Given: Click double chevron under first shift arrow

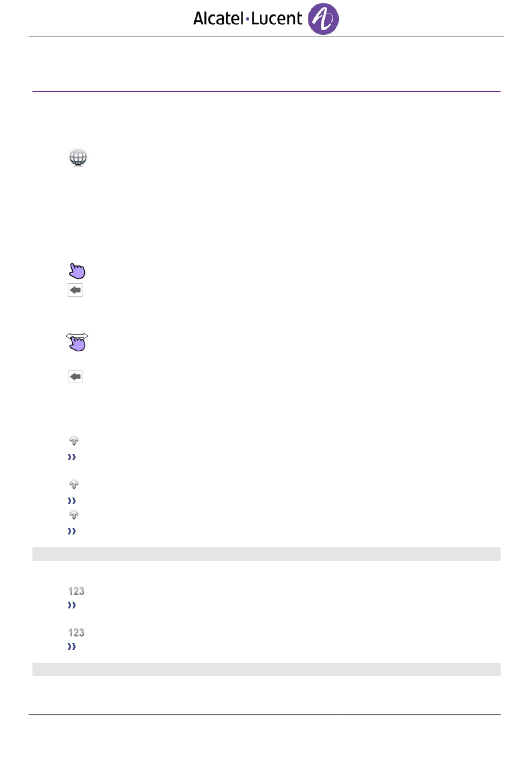Looking at the screenshot, I should click(72, 457).
